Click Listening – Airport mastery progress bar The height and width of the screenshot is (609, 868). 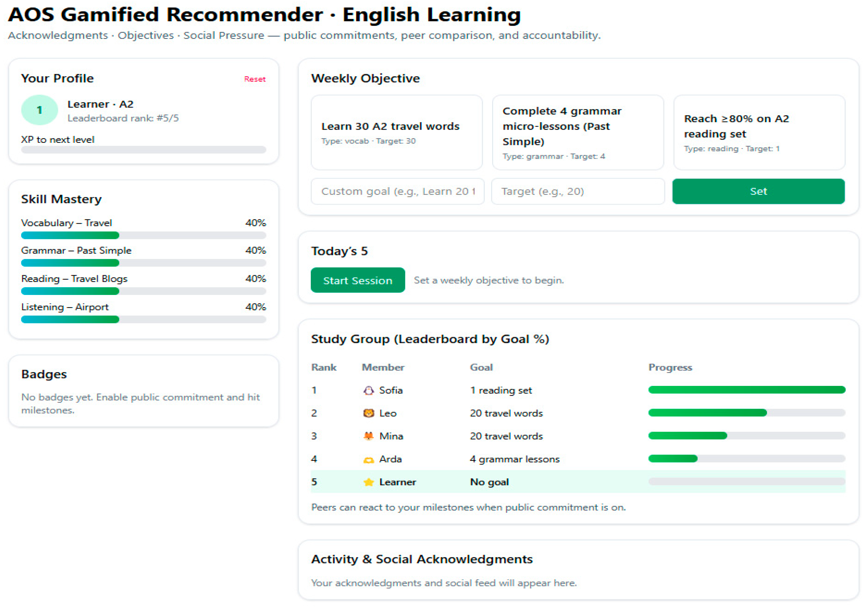143,320
